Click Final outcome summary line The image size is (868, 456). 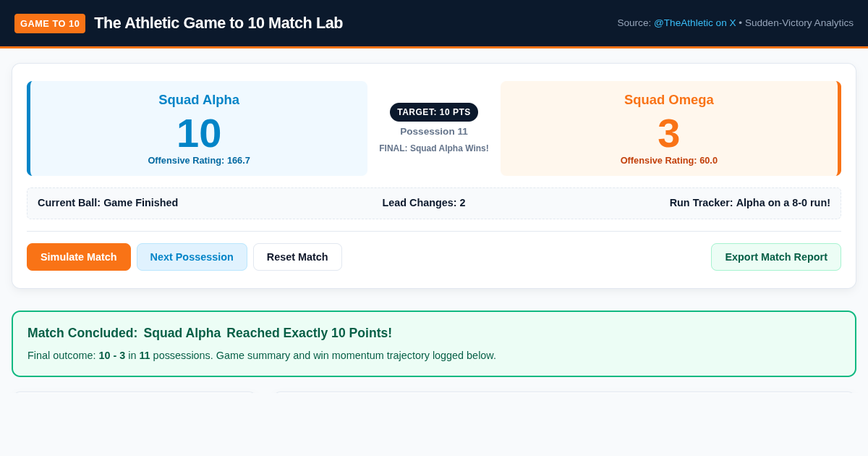[262, 355]
